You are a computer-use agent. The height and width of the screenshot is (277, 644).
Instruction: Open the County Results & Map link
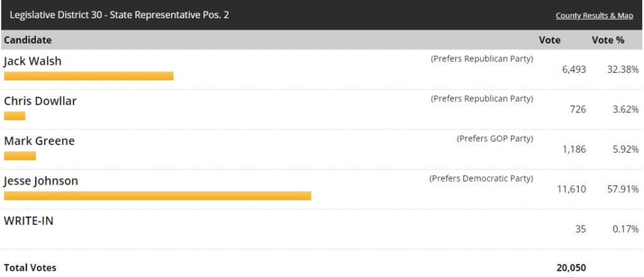click(594, 16)
